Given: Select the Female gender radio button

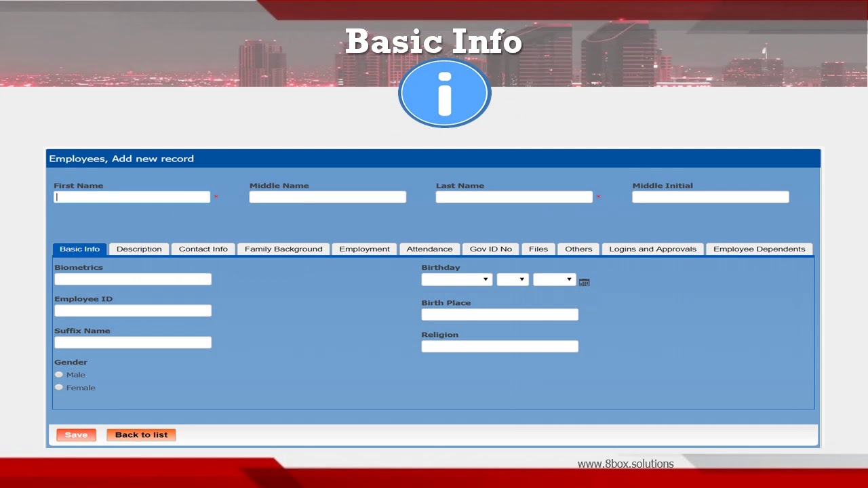Looking at the screenshot, I should 59,387.
